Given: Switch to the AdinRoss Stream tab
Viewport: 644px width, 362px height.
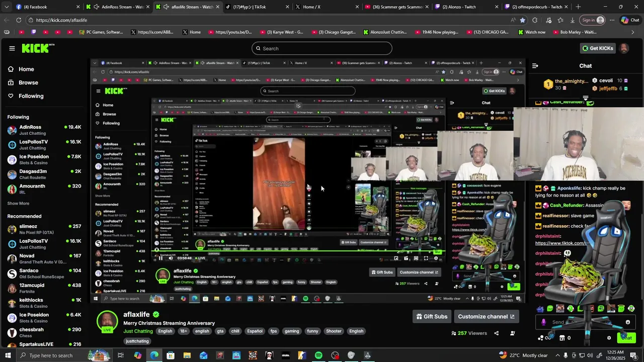Looking at the screenshot, I should [119, 7].
